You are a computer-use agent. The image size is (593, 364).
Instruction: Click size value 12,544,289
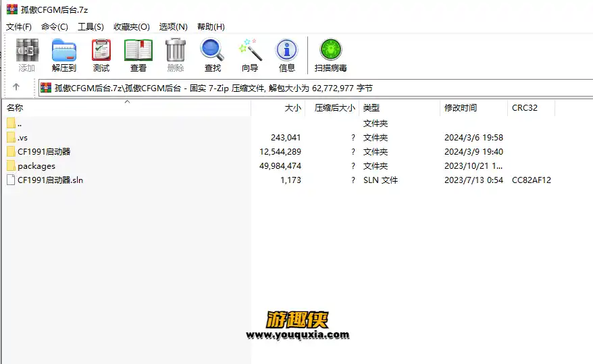click(280, 151)
